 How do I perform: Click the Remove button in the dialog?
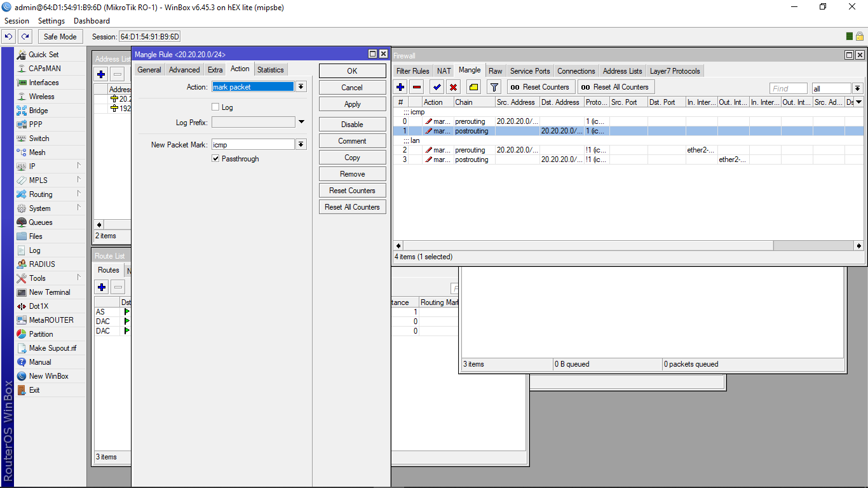352,174
